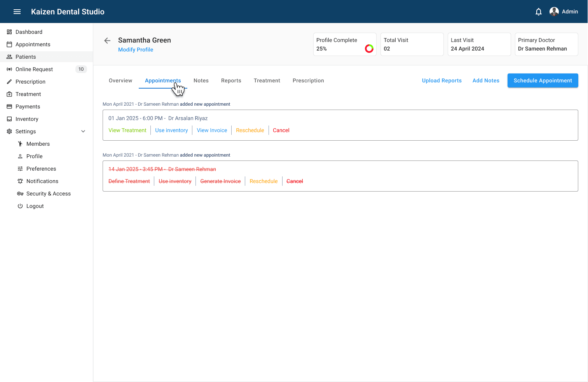Screen dimensions: 588x382
Task: Open the Treatment tab
Action: pos(267,80)
